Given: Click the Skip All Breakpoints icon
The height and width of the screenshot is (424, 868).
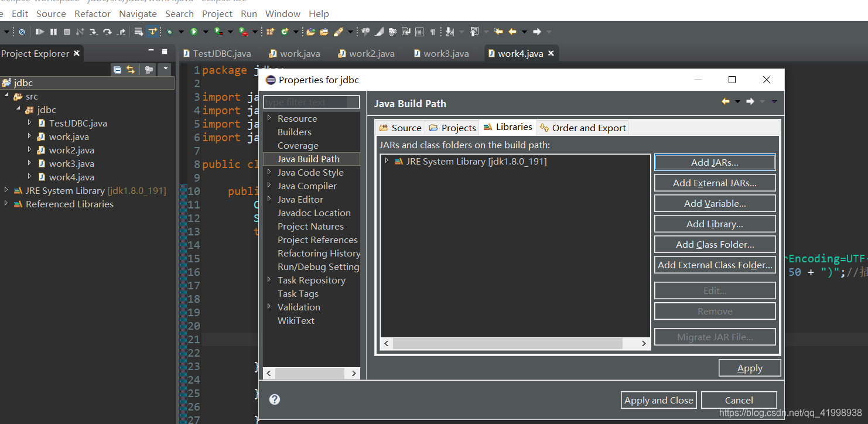Looking at the screenshot, I should 22,32.
